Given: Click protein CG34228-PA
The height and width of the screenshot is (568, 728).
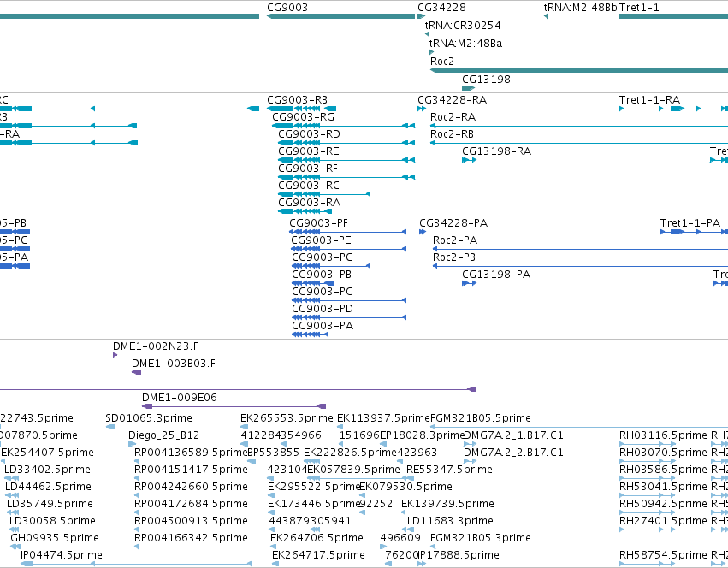Looking at the screenshot, I should coord(453,223).
